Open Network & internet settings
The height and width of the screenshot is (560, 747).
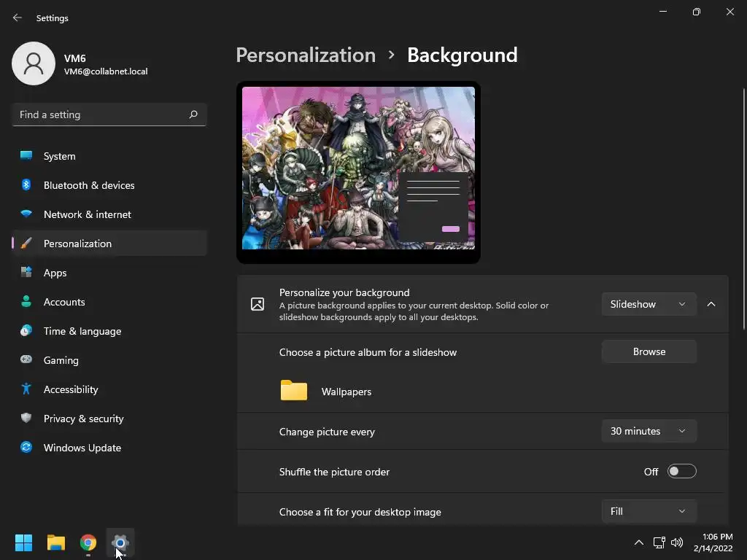[x=109, y=214]
